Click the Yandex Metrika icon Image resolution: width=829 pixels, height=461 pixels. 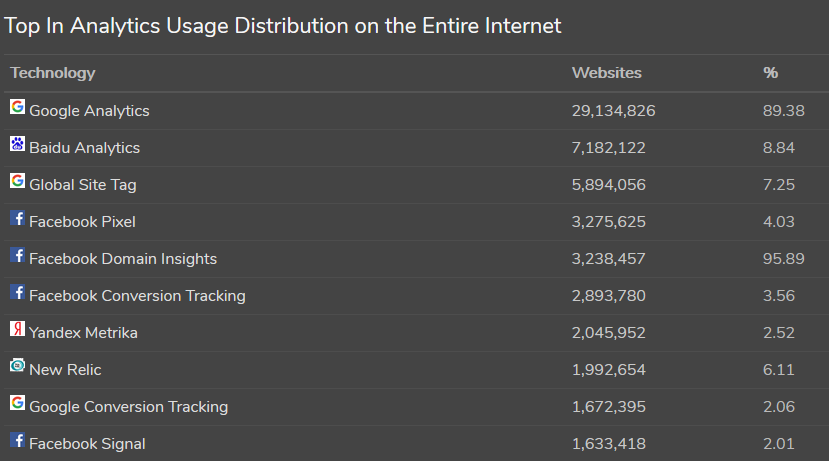pyautogui.click(x=17, y=329)
